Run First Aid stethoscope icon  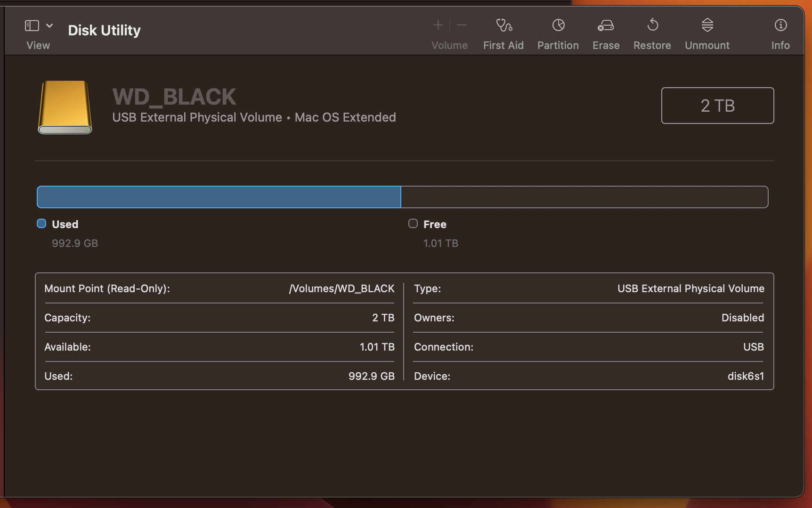pyautogui.click(x=504, y=25)
